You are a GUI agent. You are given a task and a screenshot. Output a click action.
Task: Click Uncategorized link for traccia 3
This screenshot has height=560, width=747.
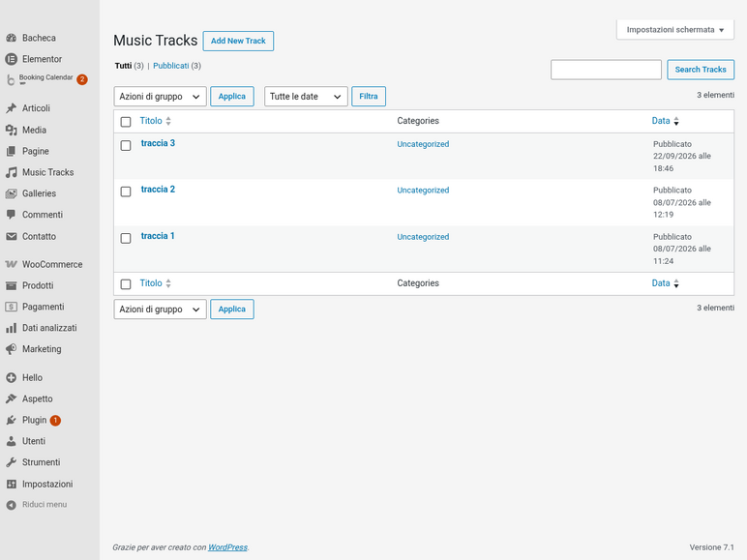423,144
